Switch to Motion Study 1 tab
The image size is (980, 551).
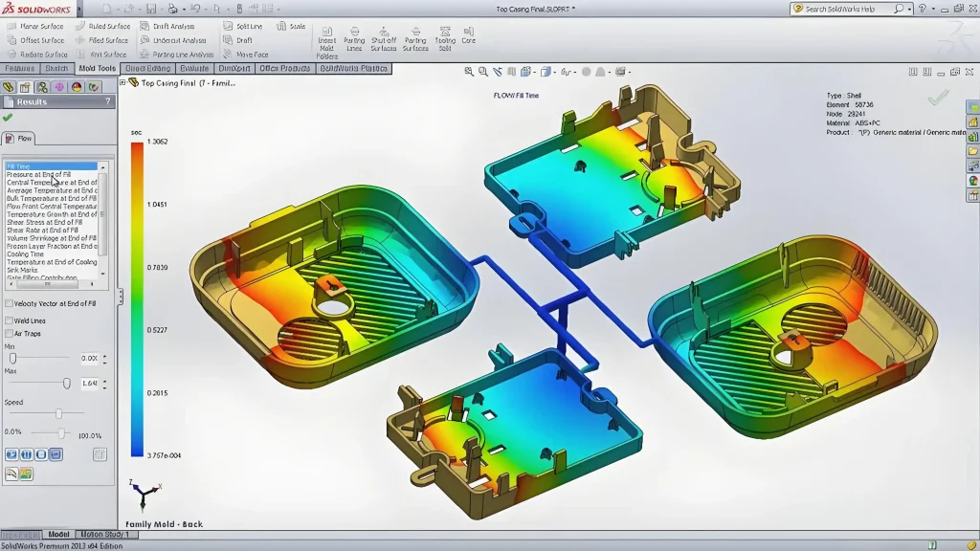pyautogui.click(x=104, y=534)
